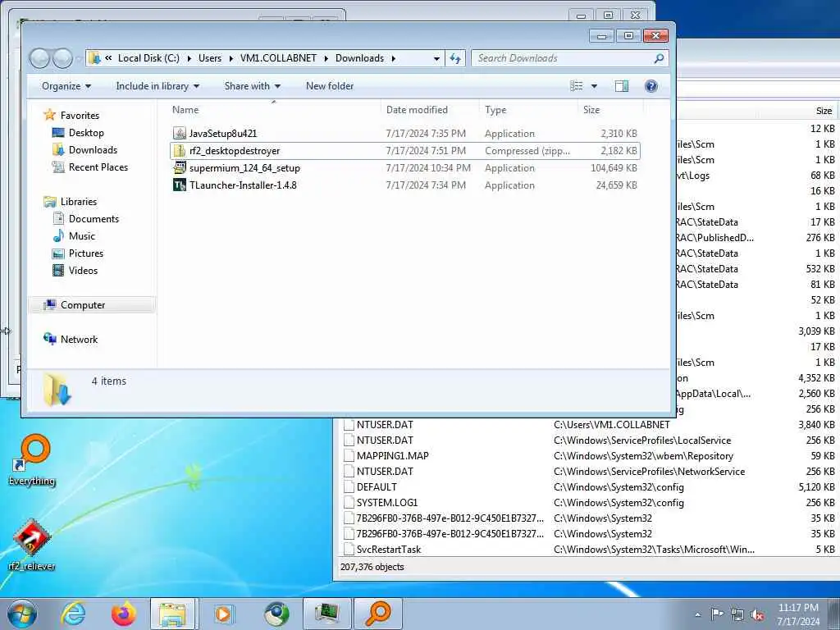Screen dimensions: 840x630
Task: Select MAPPING1.MAP in Everything results
Action: 393,456
